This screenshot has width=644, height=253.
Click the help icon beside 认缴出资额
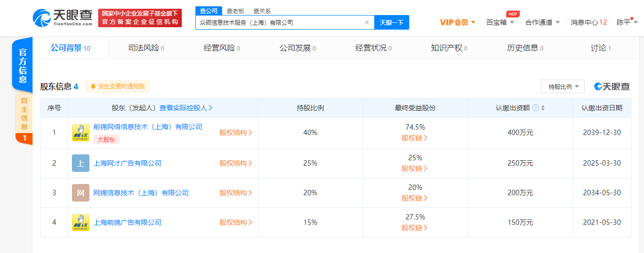535,108
